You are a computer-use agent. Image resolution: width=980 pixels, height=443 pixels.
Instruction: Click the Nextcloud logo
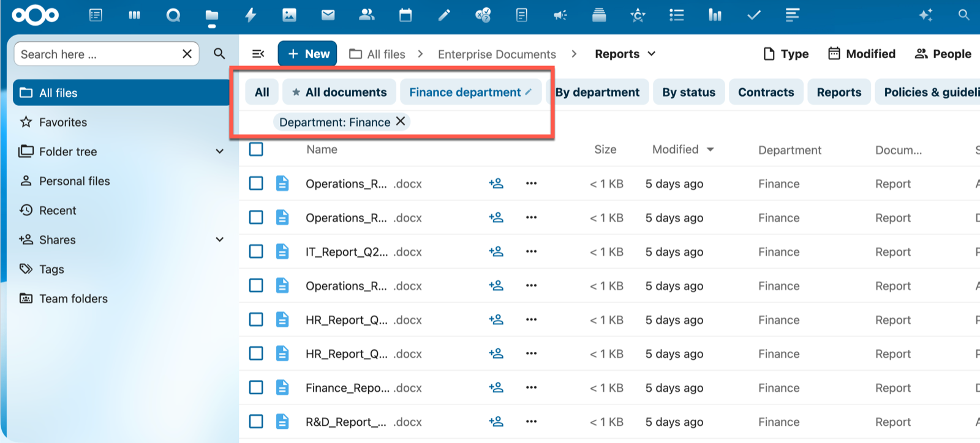coord(36,15)
